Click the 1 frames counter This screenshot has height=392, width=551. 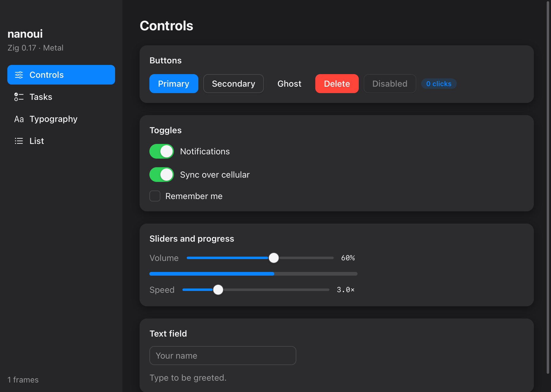click(23, 380)
